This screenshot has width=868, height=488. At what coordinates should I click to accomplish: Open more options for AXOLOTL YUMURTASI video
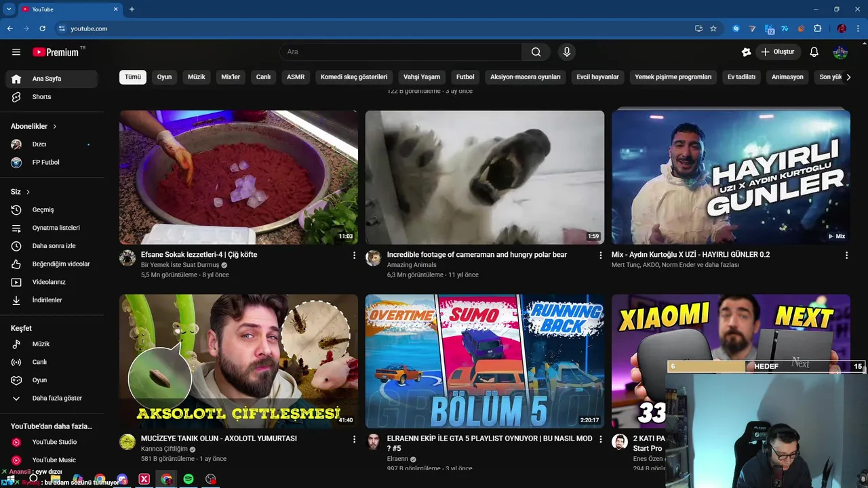pos(354,439)
